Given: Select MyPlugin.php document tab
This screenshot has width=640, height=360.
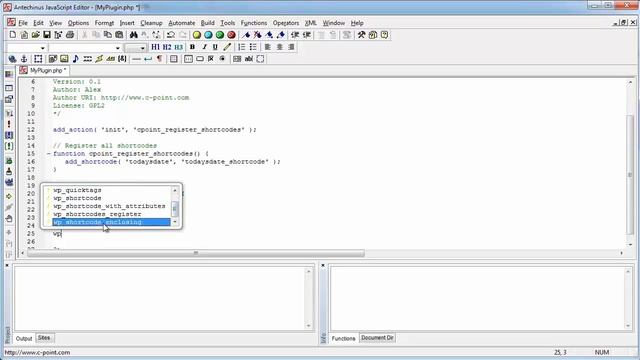Looking at the screenshot, I should [x=43, y=71].
